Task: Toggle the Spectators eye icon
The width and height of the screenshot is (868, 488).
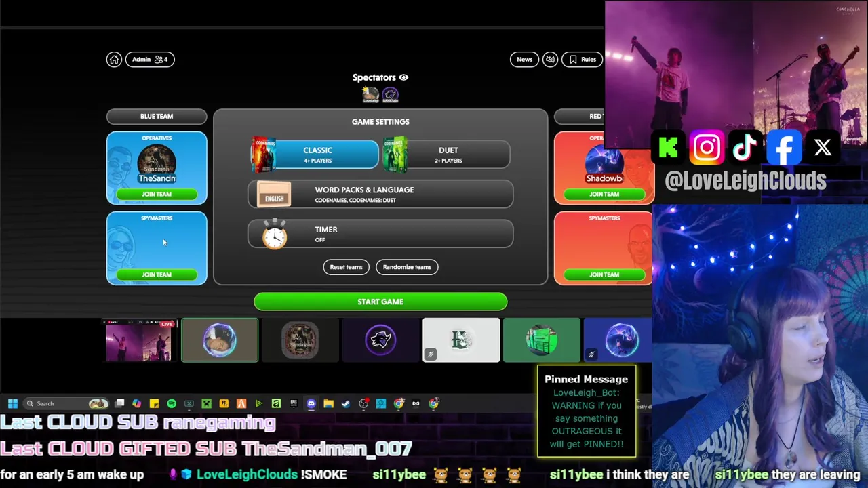Action: [403, 77]
